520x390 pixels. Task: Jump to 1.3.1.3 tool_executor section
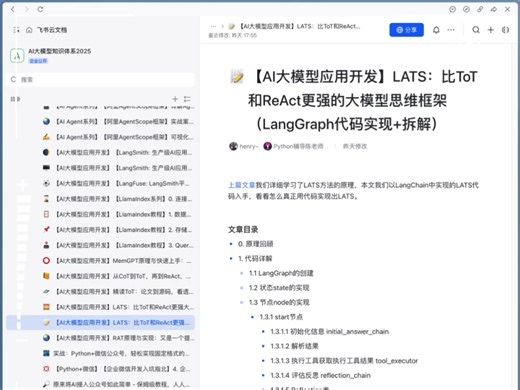[344, 361]
